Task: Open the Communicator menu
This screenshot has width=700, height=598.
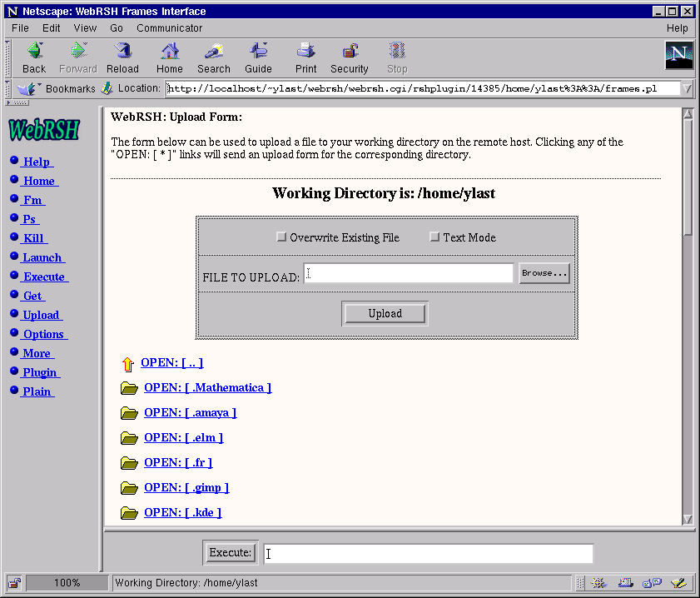Action: pos(169,28)
